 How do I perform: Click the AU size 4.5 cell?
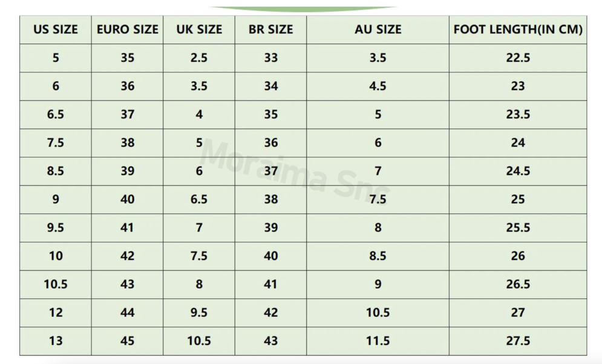(x=378, y=86)
